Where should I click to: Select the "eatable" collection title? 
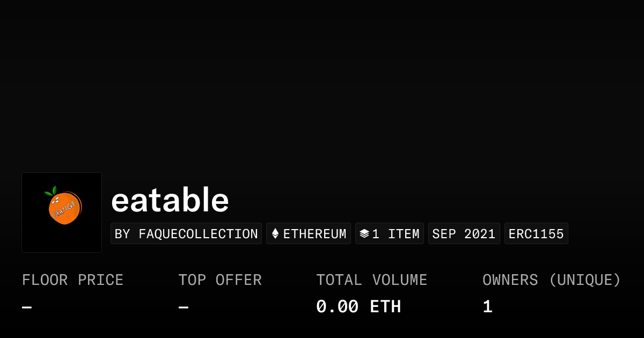click(x=170, y=200)
